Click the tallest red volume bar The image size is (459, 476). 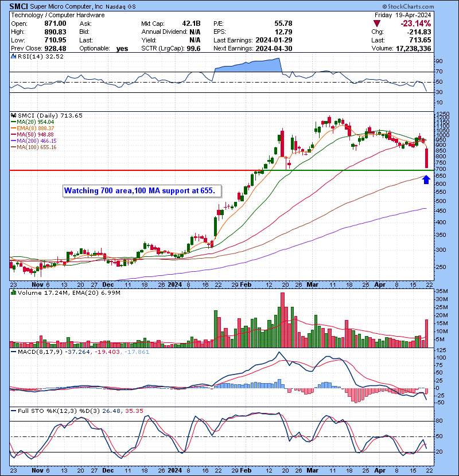pos(282,320)
